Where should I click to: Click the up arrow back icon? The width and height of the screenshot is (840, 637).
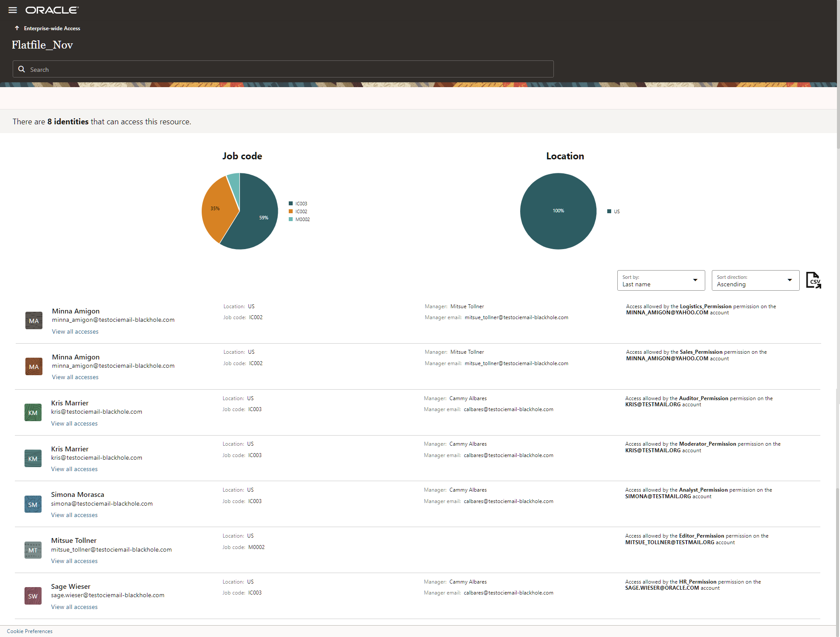click(x=17, y=28)
